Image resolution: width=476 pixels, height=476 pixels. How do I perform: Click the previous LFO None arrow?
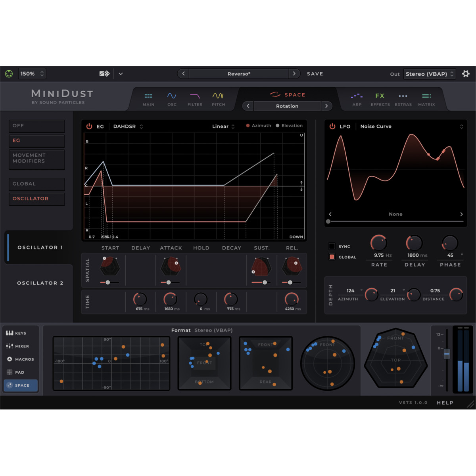[x=330, y=214]
